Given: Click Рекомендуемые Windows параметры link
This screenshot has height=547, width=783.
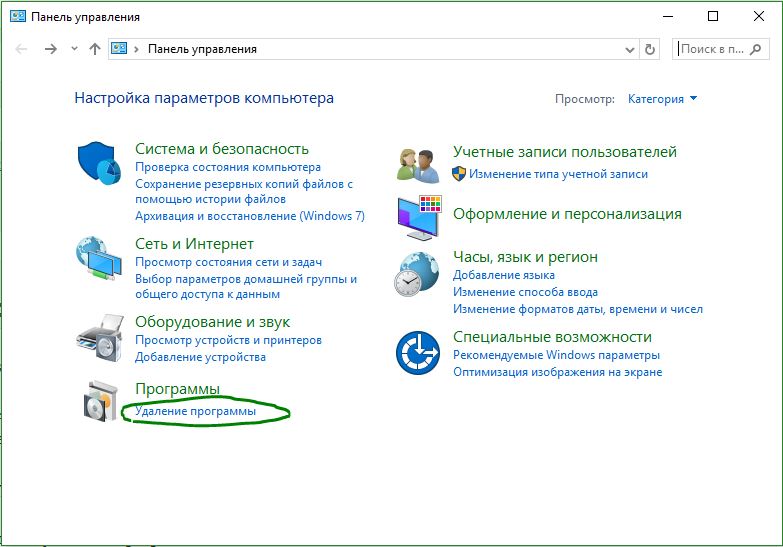Looking at the screenshot, I should pyautogui.click(x=556, y=355).
